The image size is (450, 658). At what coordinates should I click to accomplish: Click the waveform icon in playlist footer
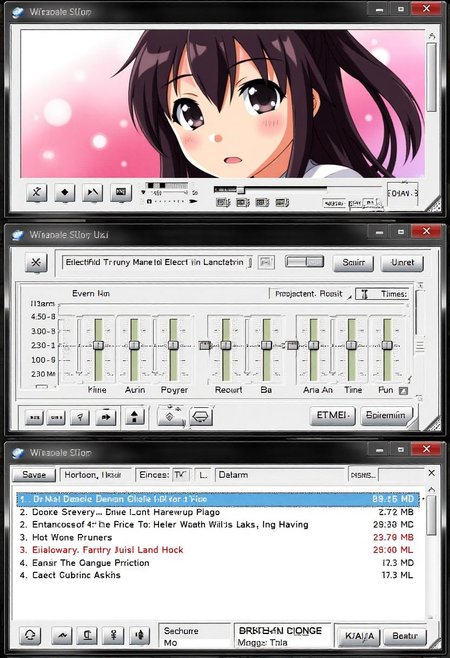click(62, 635)
